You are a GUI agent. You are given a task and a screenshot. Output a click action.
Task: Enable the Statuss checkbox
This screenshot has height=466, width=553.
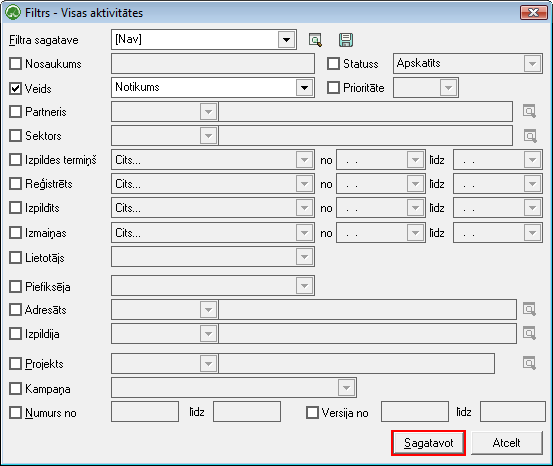pos(333,64)
